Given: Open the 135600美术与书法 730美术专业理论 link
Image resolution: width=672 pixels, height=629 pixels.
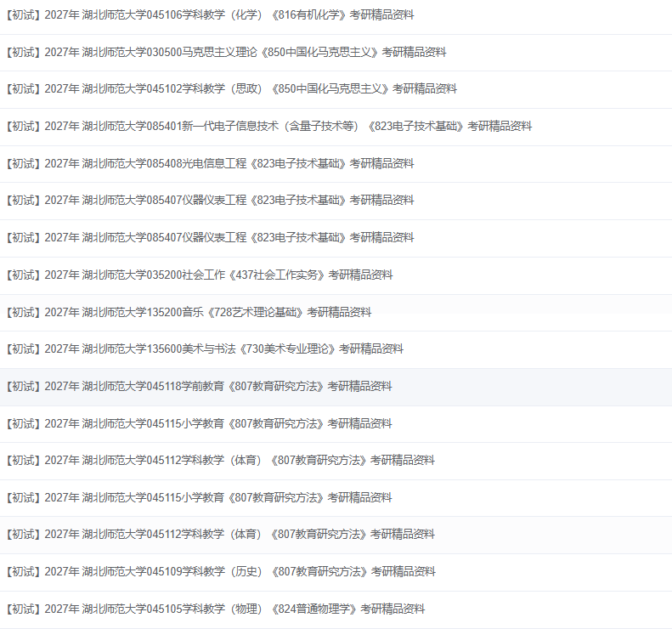Looking at the screenshot, I should (x=205, y=349).
